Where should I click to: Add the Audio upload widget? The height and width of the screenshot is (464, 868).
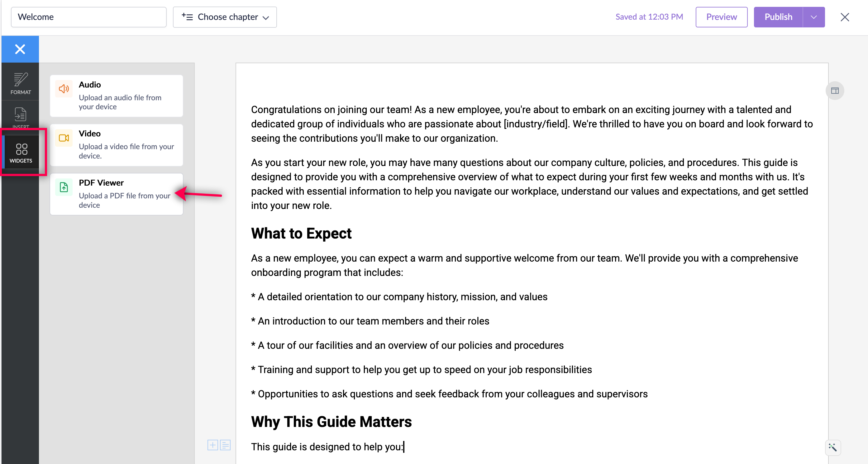click(x=116, y=96)
